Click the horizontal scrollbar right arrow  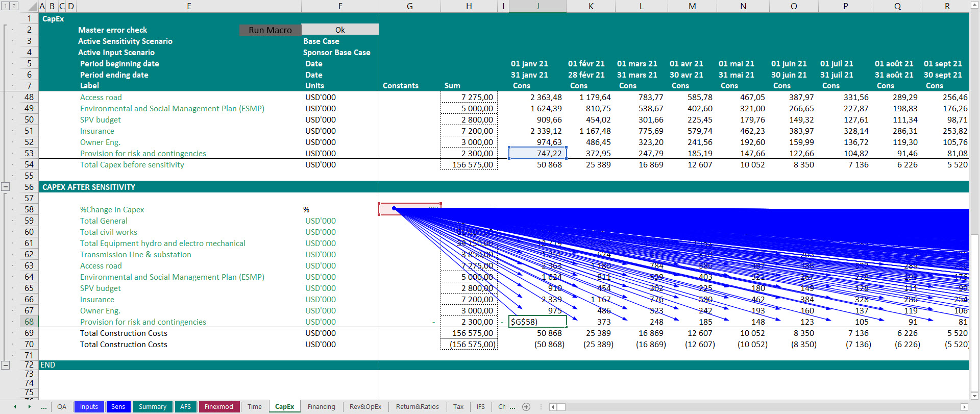click(964, 407)
